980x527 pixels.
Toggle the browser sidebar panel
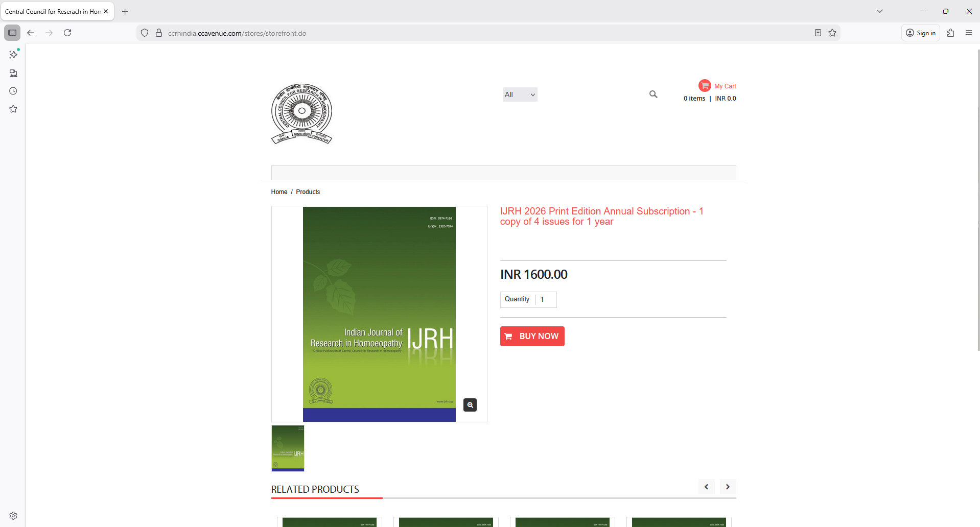click(x=12, y=33)
